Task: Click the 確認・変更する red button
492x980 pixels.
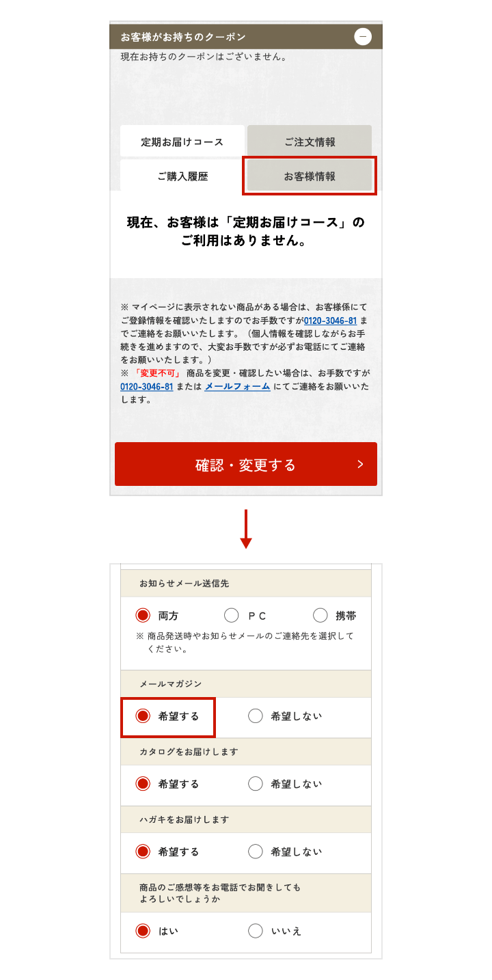Action: 246,465
